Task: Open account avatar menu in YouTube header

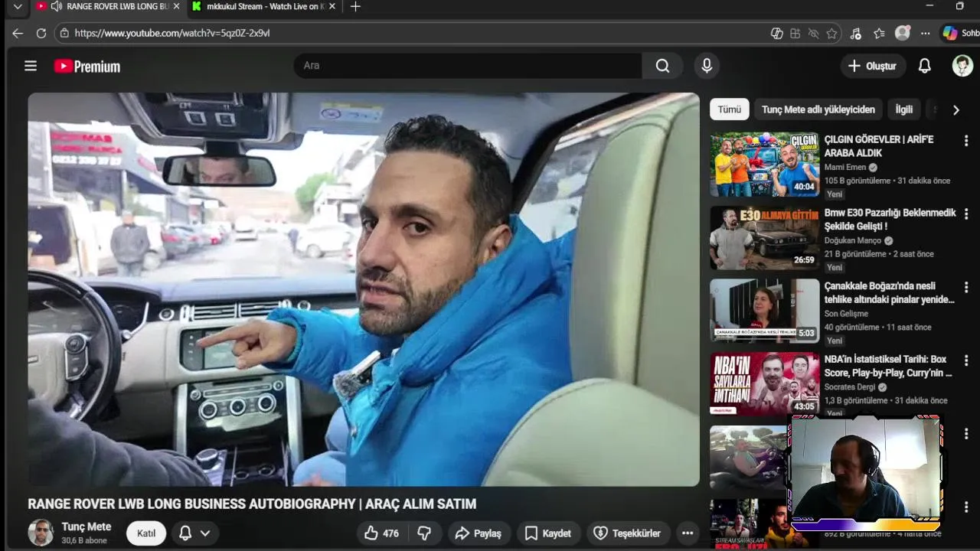Action: pyautogui.click(x=962, y=66)
